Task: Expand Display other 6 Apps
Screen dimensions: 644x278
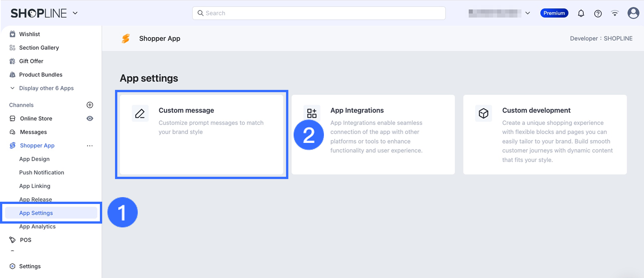Action: pos(46,88)
